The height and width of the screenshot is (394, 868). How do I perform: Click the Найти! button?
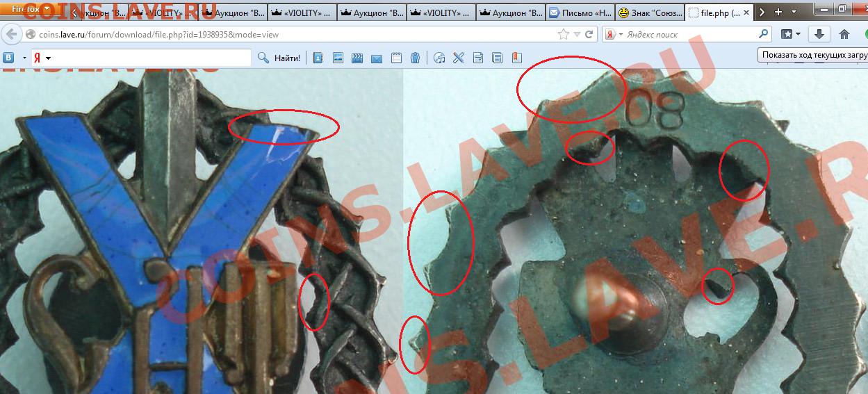287,58
